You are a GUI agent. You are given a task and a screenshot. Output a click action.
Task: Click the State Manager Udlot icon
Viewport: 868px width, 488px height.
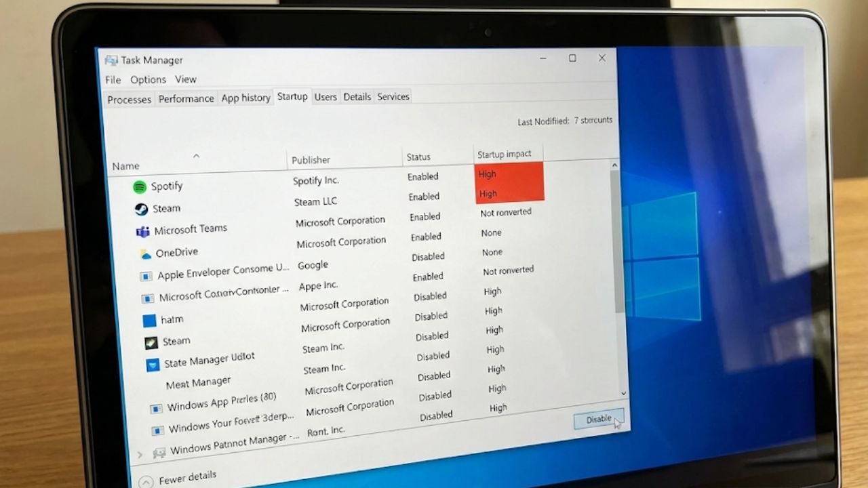tap(152, 363)
